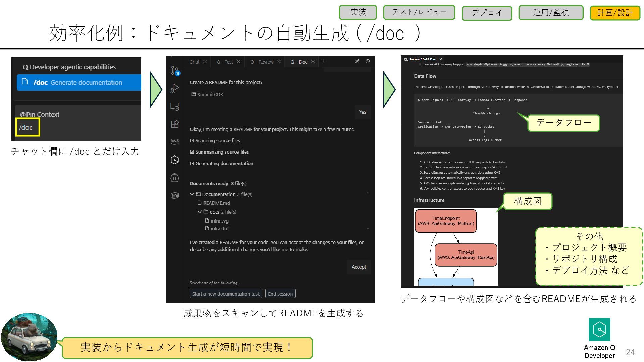Click Start a new documentation task
Image resolution: width=644 pixels, height=362 pixels.
point(226,294)
